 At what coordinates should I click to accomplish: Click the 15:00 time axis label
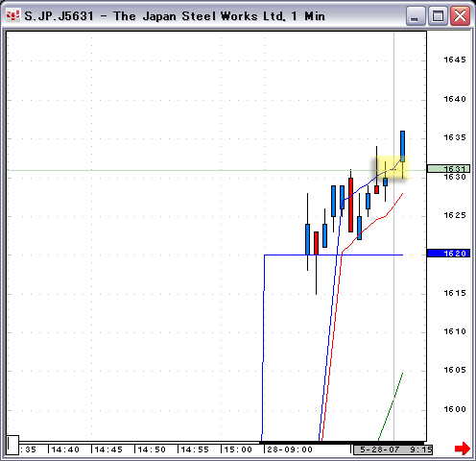238,449
